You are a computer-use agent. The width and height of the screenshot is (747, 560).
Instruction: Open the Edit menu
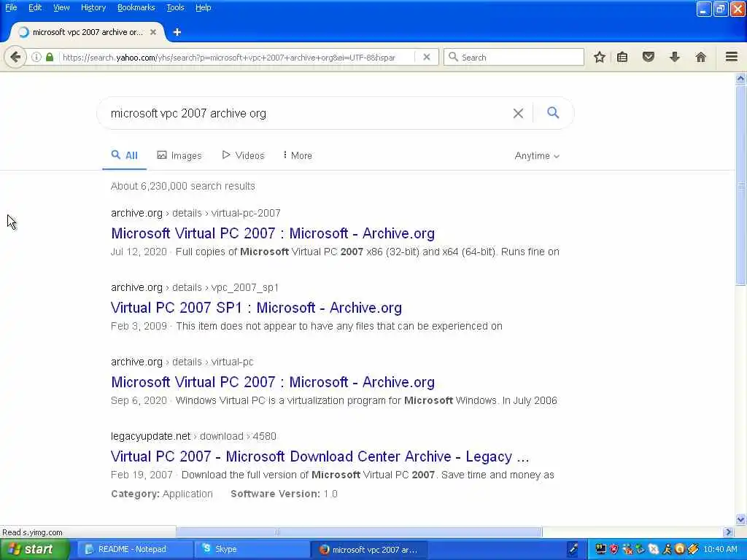(35, 7)
